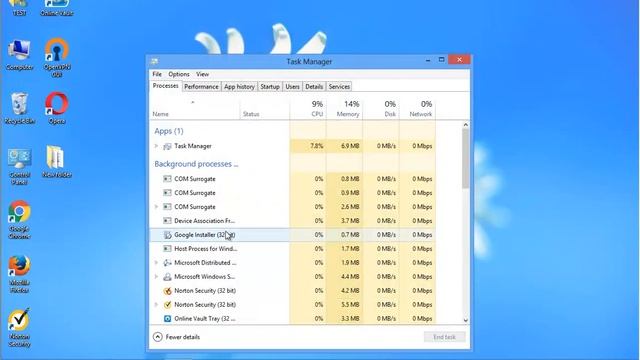
Task: Expand the 5.5 MB Norton Security row
Action: pyautogui.click(x=156, y=304)
